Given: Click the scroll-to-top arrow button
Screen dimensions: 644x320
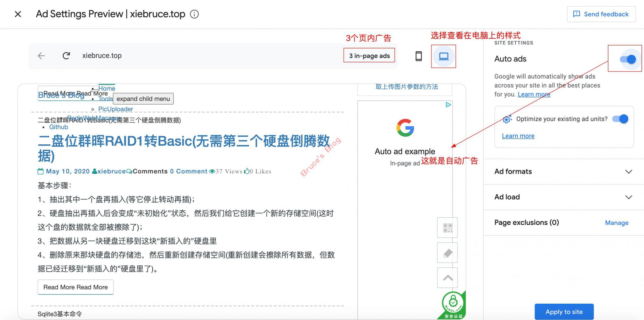Looking at the screenshot, I should (448, 278).
